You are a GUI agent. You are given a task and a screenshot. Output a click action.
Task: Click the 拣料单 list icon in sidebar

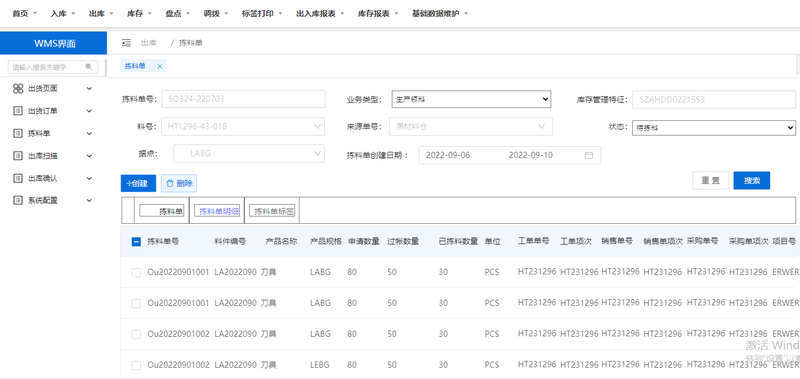click(18, 134)
